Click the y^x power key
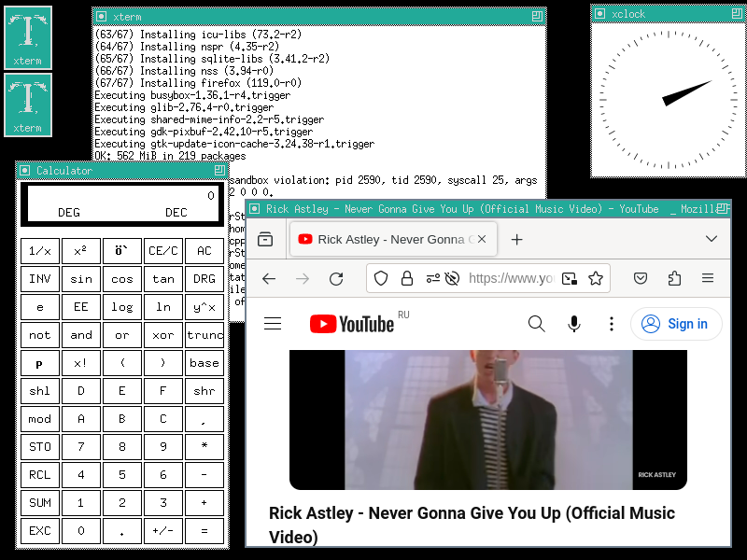 tap(204, 307)
